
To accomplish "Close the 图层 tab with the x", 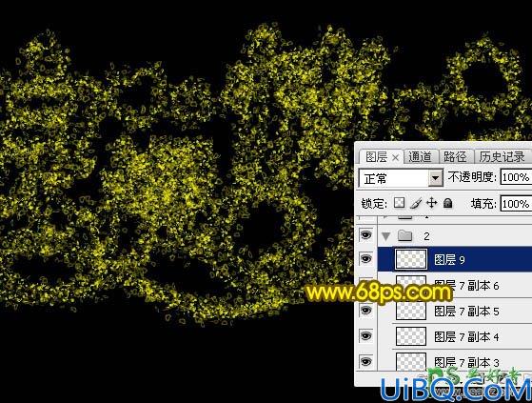I will click(x=395, y=157).
